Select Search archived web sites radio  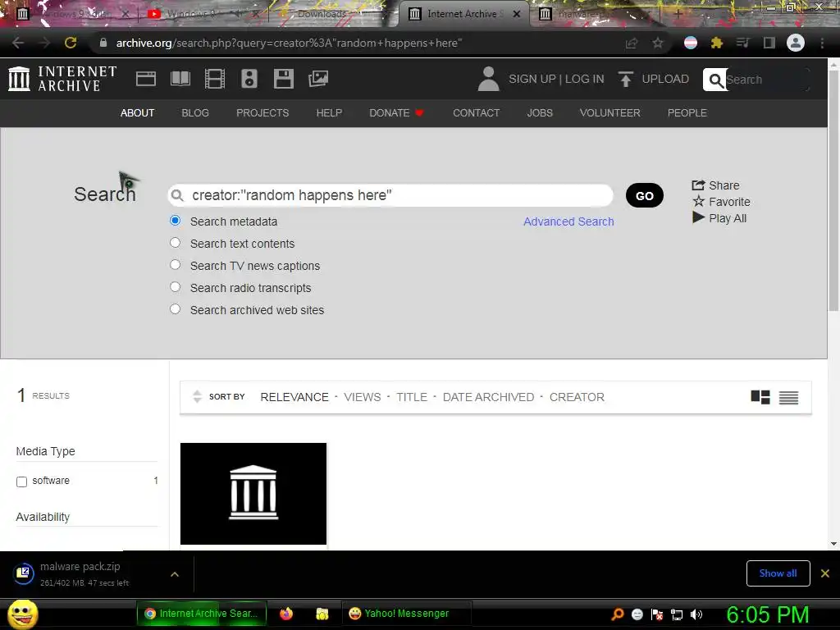176,309
